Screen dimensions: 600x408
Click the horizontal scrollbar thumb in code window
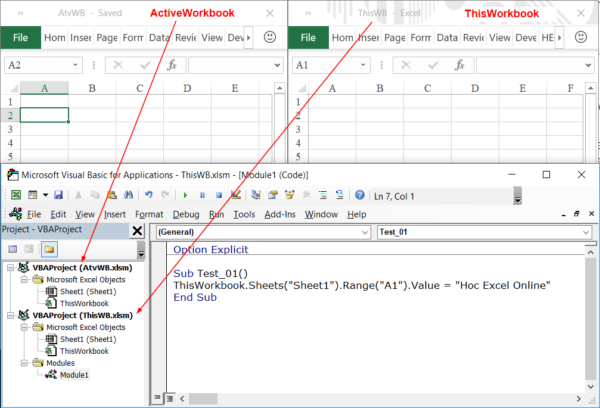[x=203, y=399]
